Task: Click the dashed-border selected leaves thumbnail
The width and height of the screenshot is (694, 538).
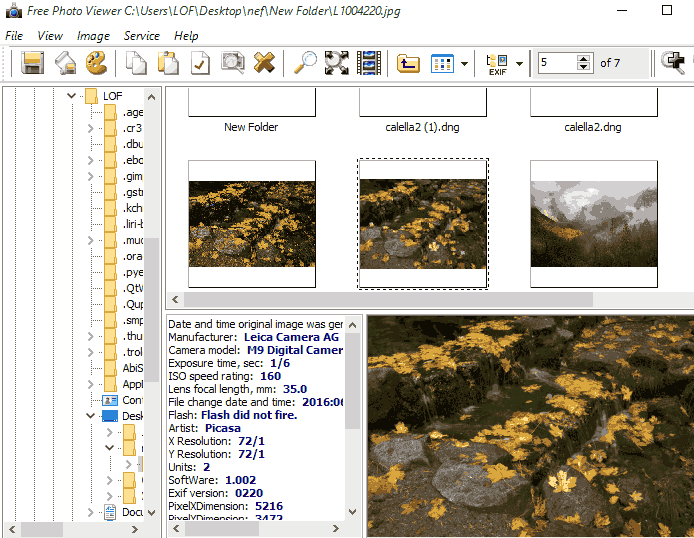Action: [423, 224]
